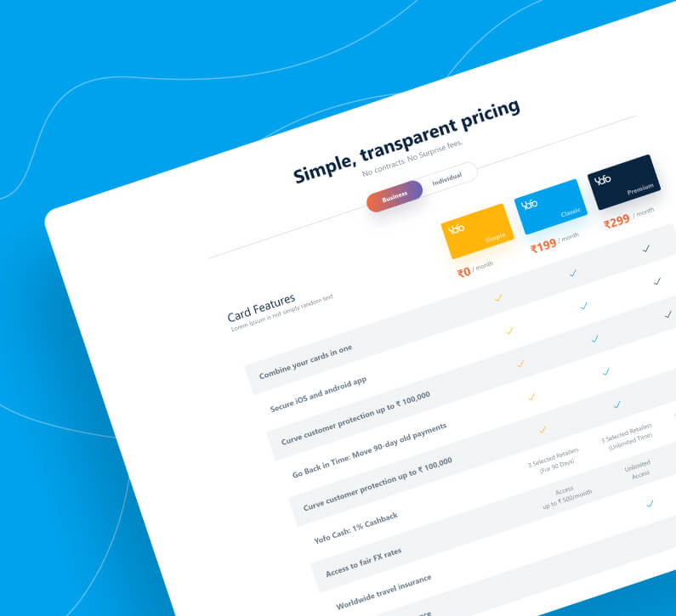676x616 pixels.
Task: Click the ₹0 / month price
Action: point(475,269)
